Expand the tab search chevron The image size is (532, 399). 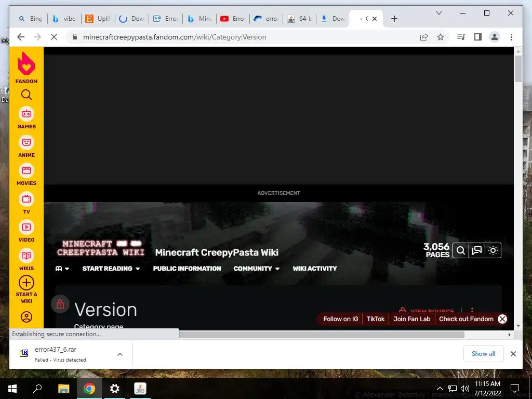coord(438,13)
